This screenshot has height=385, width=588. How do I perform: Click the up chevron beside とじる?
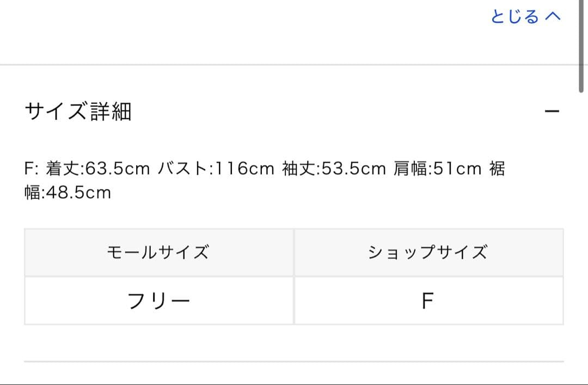[x=553, y=17]
